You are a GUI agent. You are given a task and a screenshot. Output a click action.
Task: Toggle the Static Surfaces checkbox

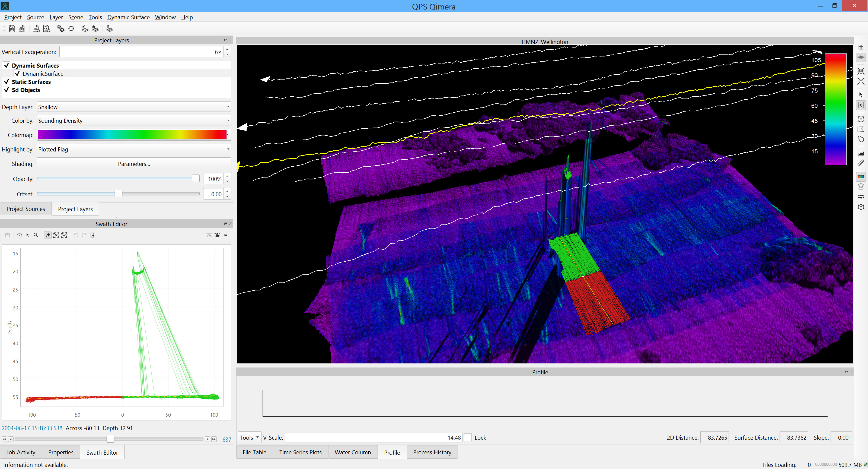[7, 82]
